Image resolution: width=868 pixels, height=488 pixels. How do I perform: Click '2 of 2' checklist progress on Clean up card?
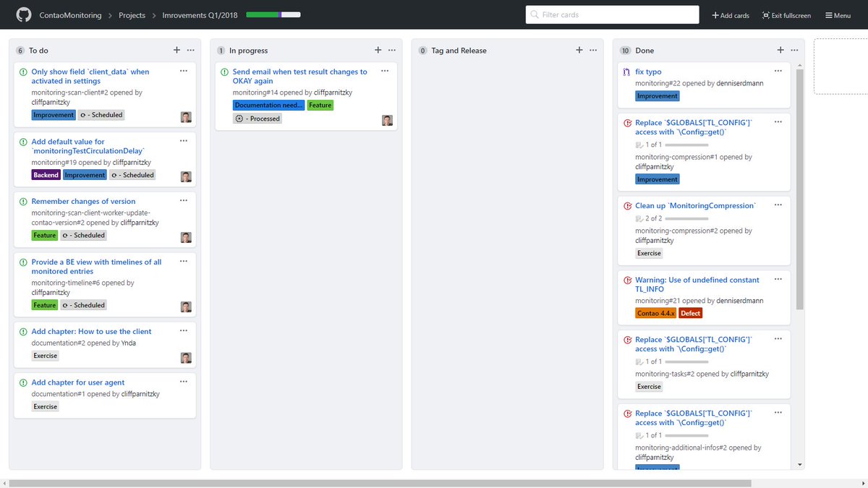pos(672,218)
